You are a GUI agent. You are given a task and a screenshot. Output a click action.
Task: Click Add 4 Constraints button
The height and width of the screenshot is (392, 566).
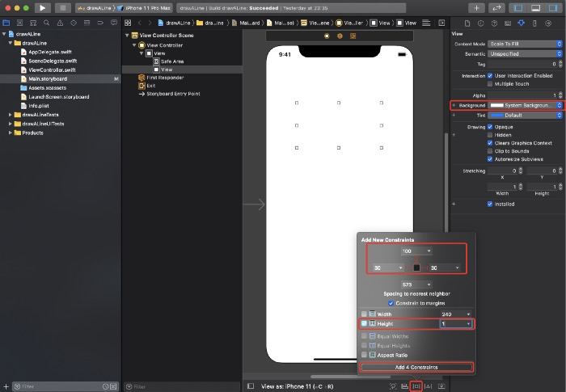(416, 367)
